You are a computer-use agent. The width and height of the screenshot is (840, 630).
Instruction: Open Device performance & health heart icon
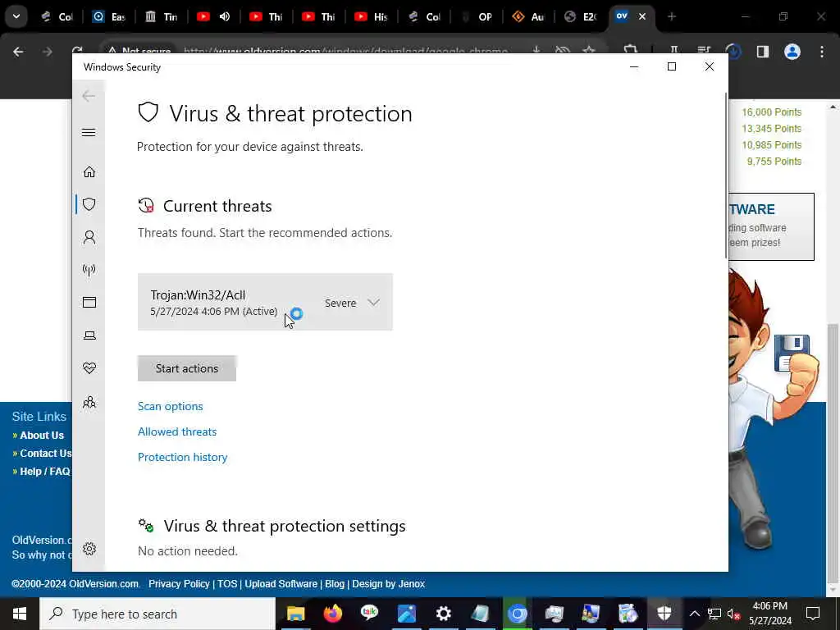89,368
